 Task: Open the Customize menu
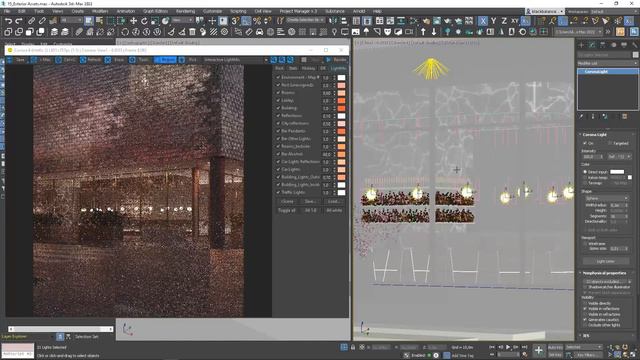(212, 11)
